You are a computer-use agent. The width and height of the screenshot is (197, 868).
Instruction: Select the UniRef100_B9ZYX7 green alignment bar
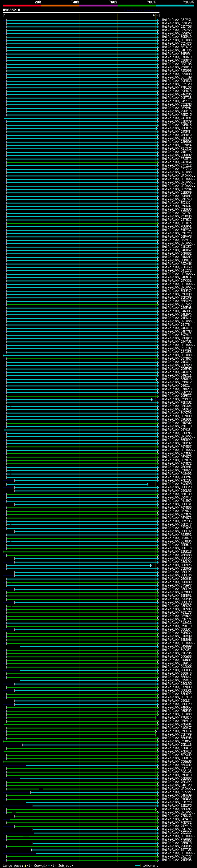(81, 856)
